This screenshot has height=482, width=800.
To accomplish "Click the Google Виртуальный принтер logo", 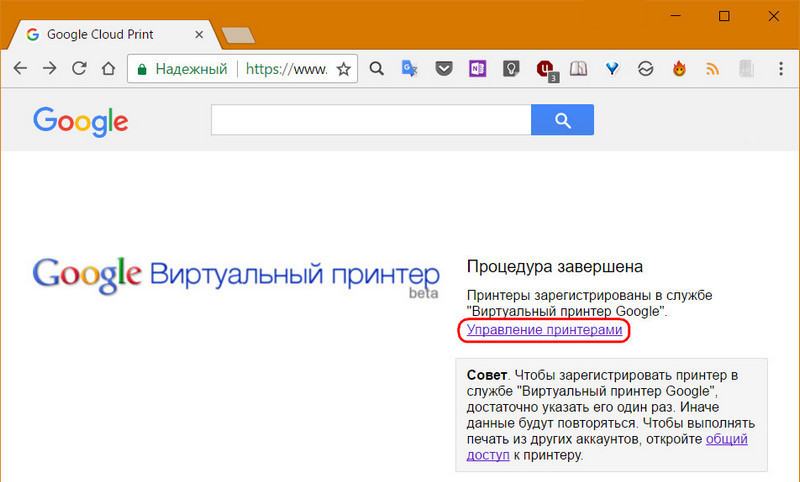I will coord(236,276).
